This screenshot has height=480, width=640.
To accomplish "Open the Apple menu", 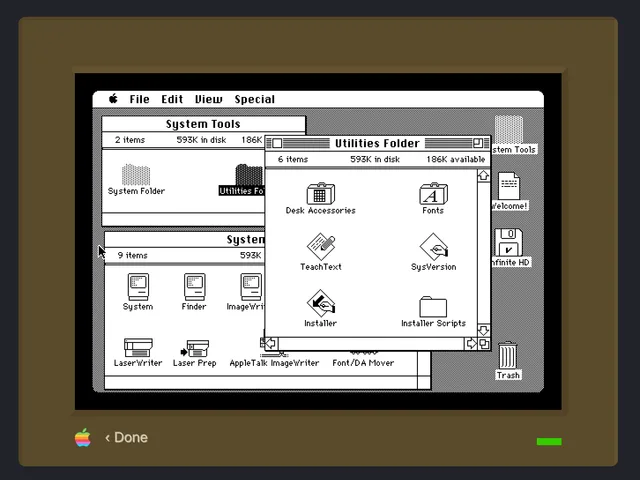I will (113, 99).
